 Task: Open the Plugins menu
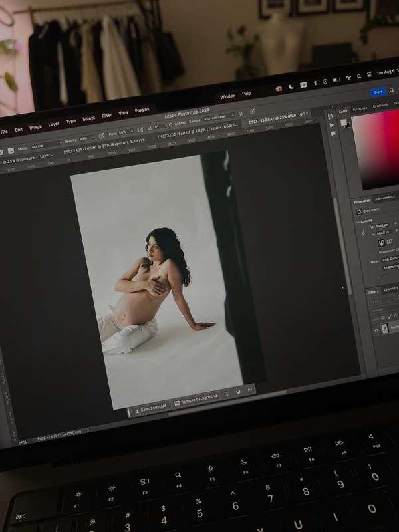point(142,110)
